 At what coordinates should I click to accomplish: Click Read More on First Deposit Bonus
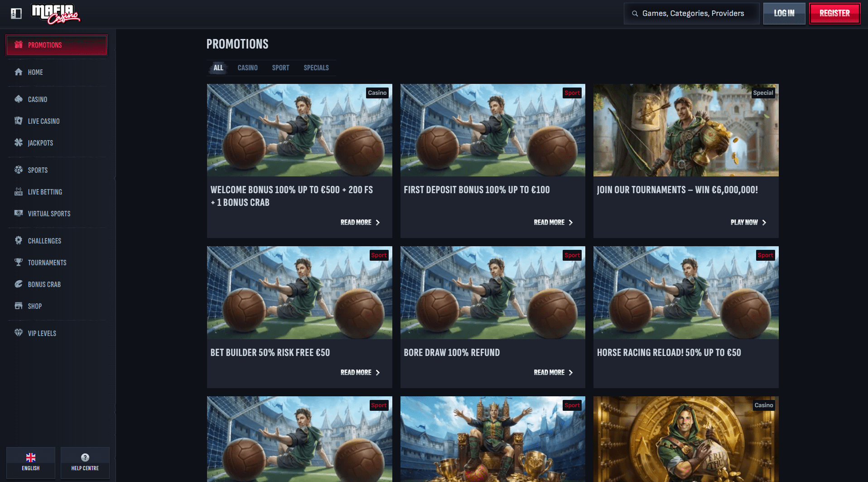click(x=553, y=222)
